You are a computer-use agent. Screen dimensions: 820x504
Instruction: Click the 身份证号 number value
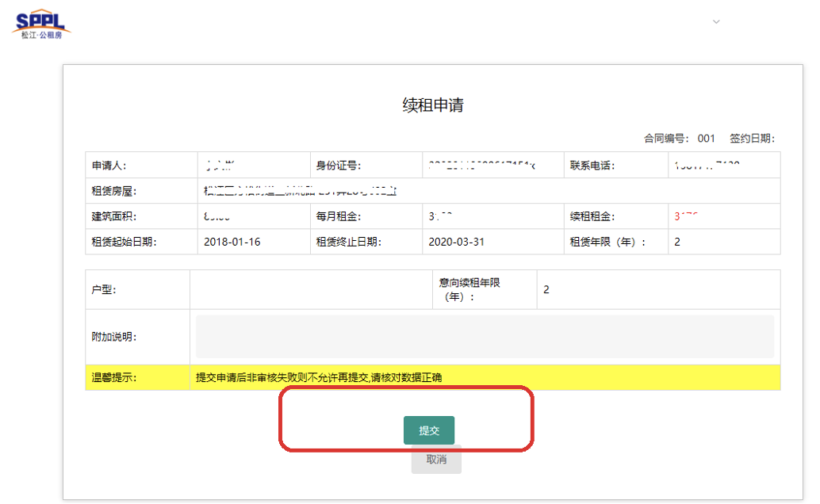(481, 166)
